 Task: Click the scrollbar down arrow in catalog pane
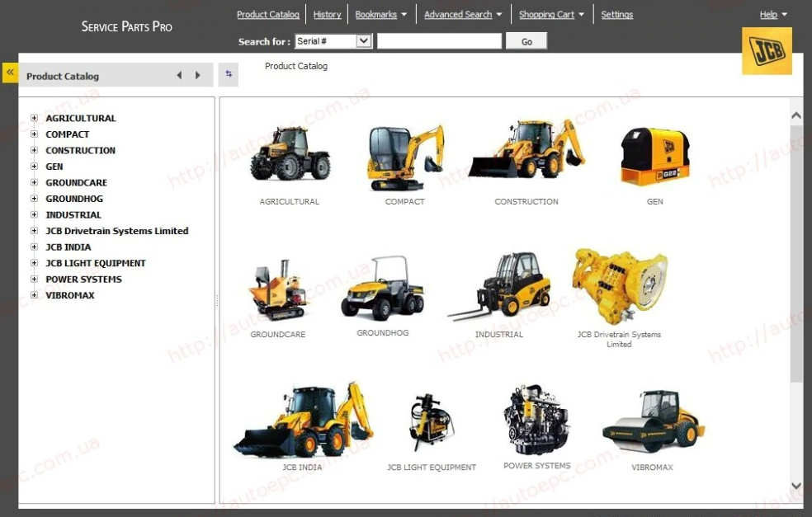tap(796, 486)
